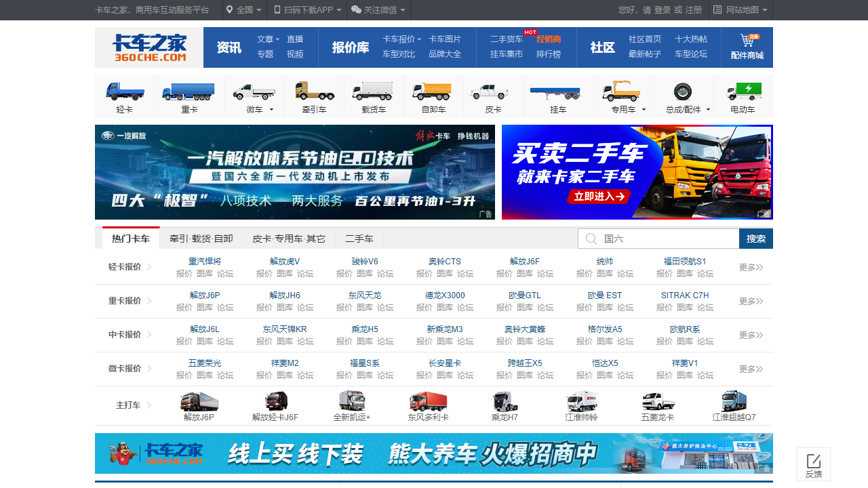Expand the 专用车 category dropdown
This screenshot has height=488, width=868.
(644, 110)
